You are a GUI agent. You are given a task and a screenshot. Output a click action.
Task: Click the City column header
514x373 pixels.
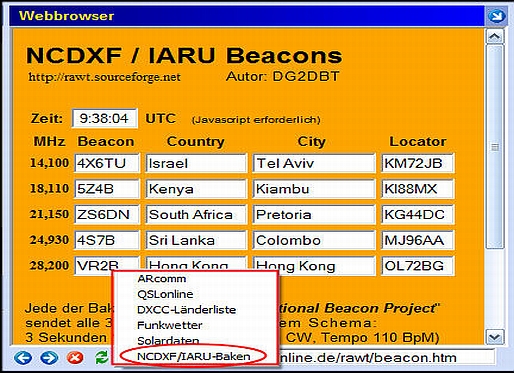pos(311,142)
